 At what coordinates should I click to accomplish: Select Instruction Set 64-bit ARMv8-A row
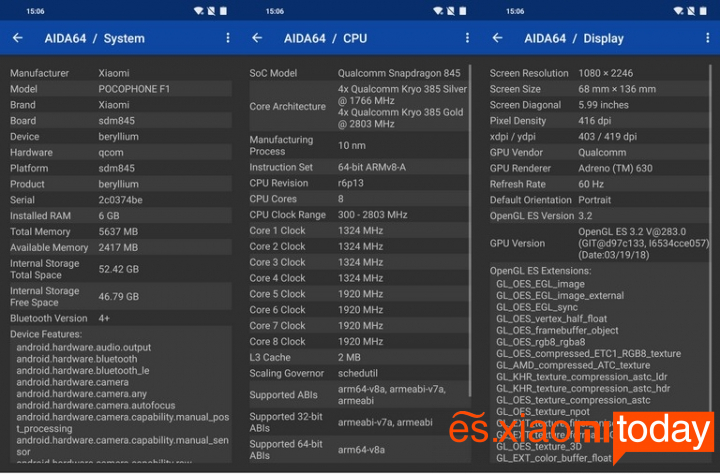tap(359, 167)
